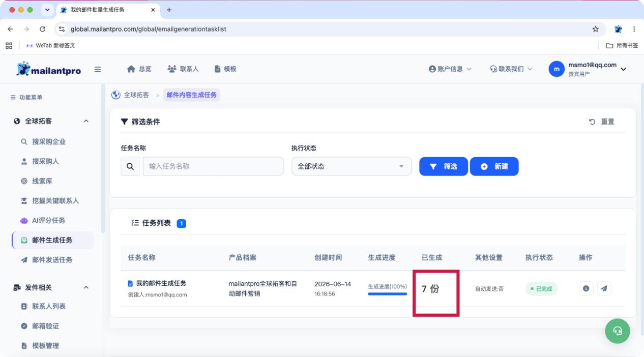Viewport: 644px width, 357px height.
Task: Open the 模板 top navigation item
Action: click(x=225, y=69)
